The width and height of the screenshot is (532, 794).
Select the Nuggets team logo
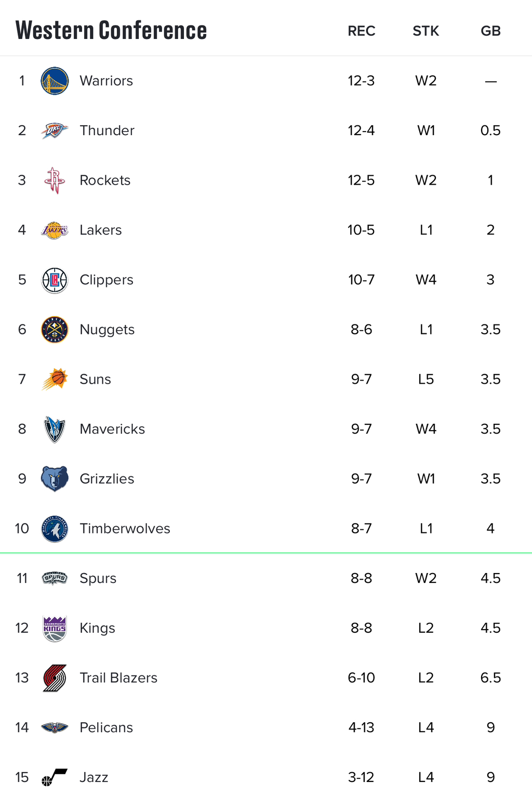[55, 330]
